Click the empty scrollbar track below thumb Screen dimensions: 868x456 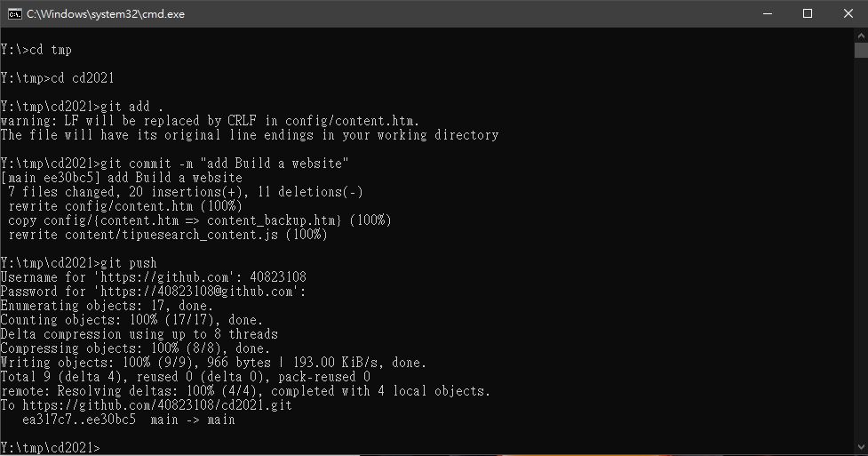click(x=861, y=249)
